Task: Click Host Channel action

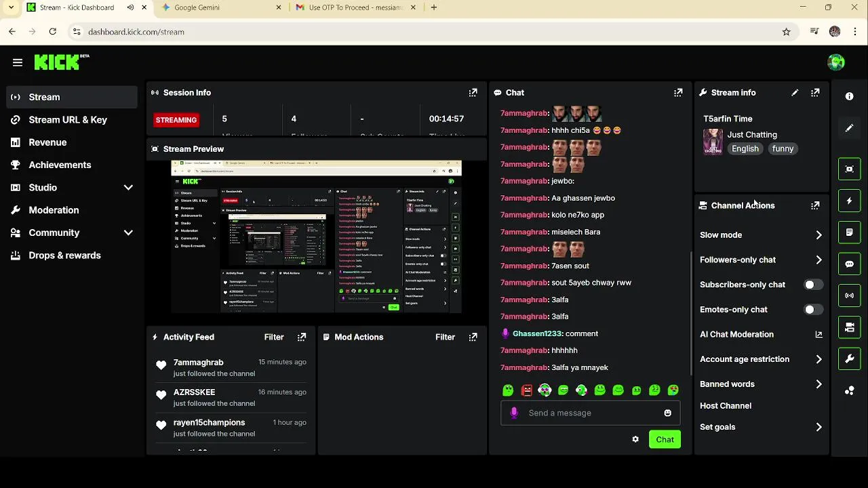Action: [726, 406]
